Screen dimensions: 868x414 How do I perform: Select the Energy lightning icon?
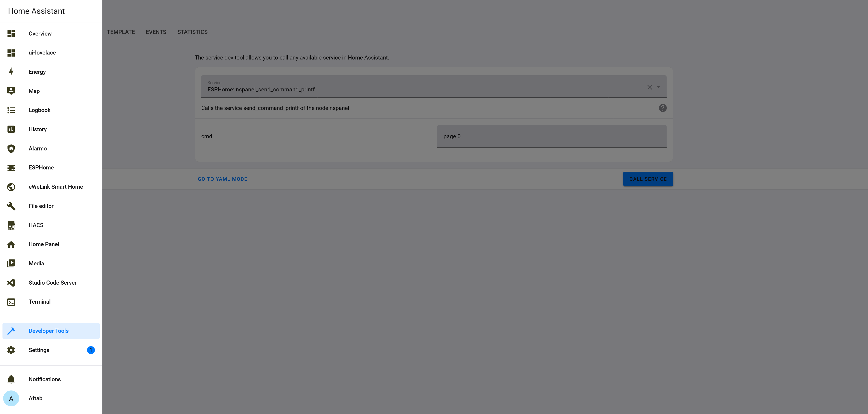tap(11, 71)
